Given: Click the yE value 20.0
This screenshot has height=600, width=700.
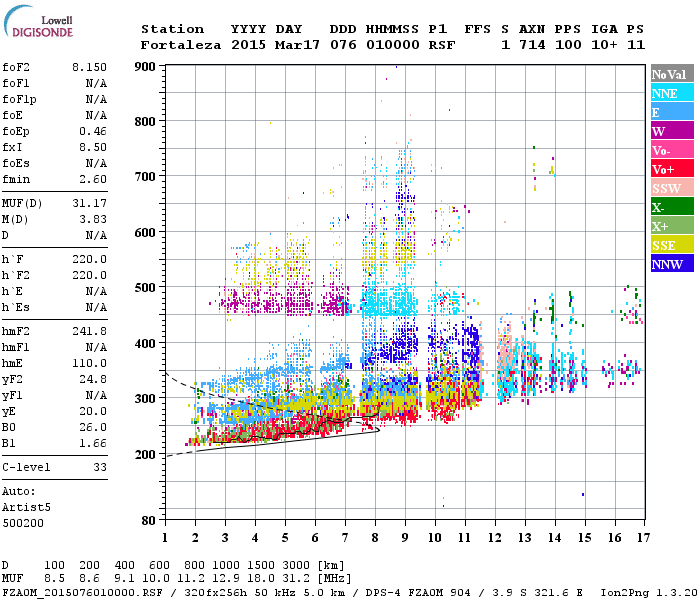Looking at the screenshot, I should coord(93,412).
